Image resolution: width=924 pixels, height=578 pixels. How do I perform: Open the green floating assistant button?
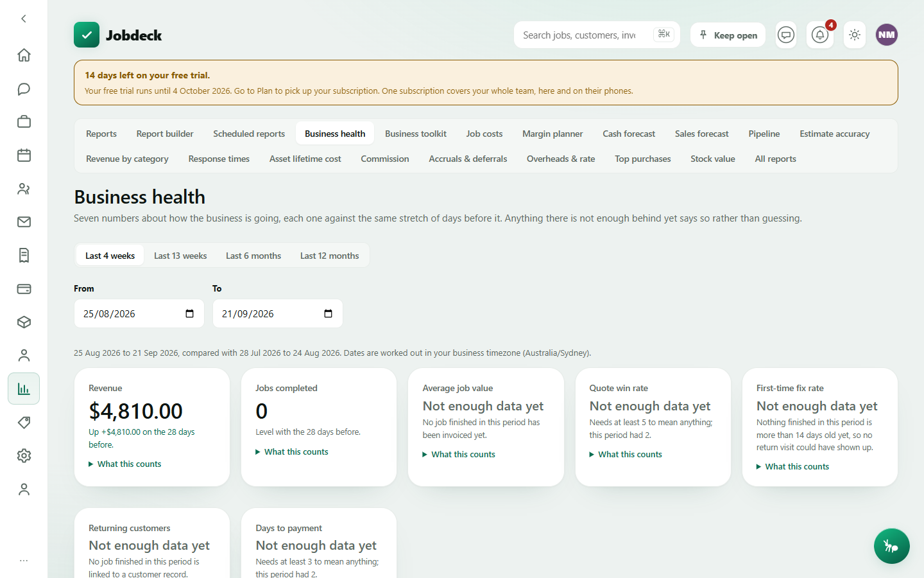click(891, 546)
